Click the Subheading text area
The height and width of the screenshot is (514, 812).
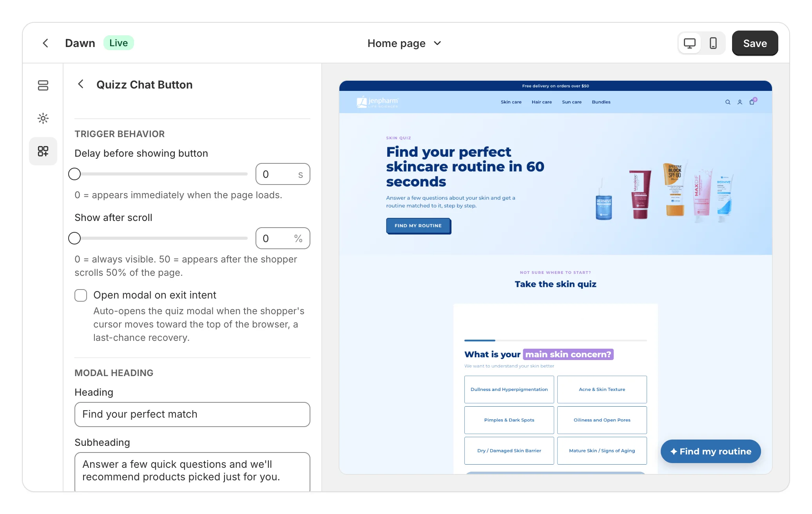coord(192,472)
